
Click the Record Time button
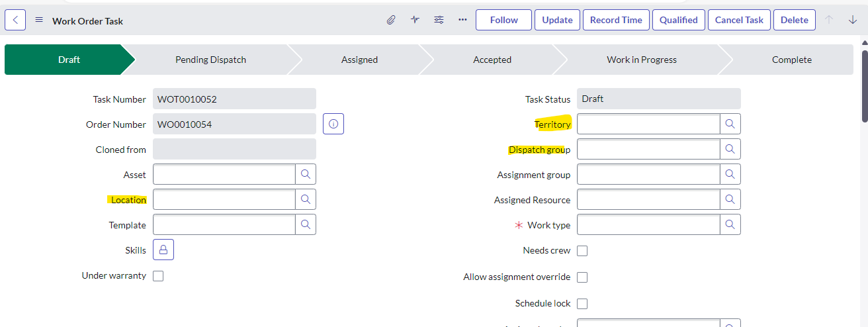point(616,20)
